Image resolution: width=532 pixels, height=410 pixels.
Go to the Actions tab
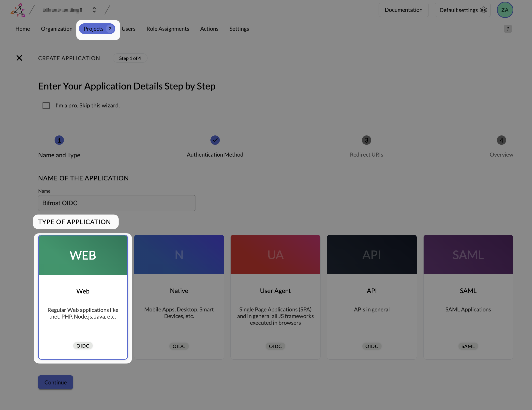(209, 29)
